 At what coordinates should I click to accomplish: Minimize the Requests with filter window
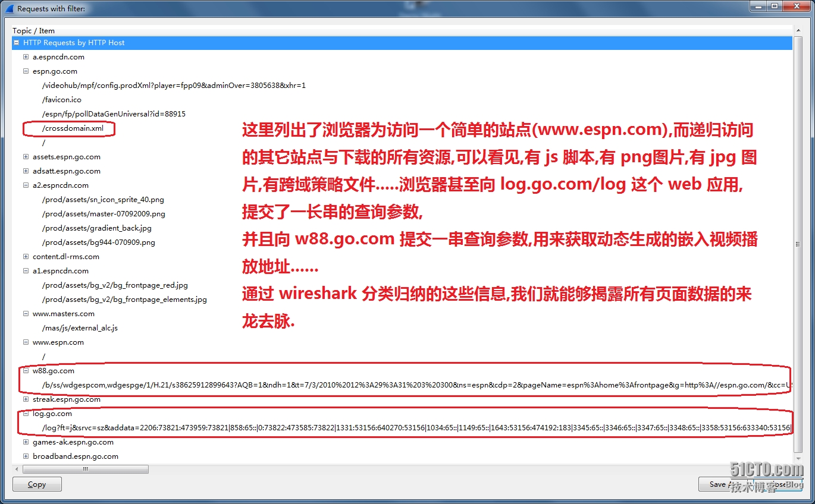[758, 6]
